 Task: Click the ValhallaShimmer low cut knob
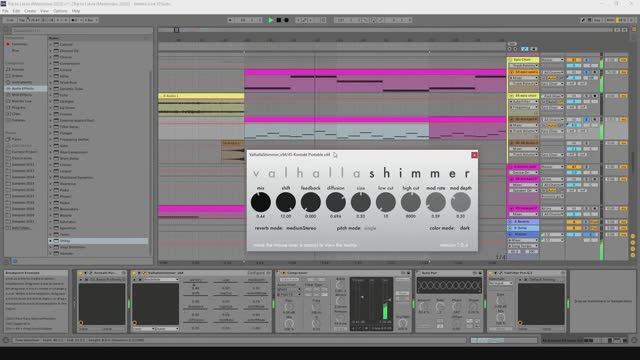pos(386,202)
